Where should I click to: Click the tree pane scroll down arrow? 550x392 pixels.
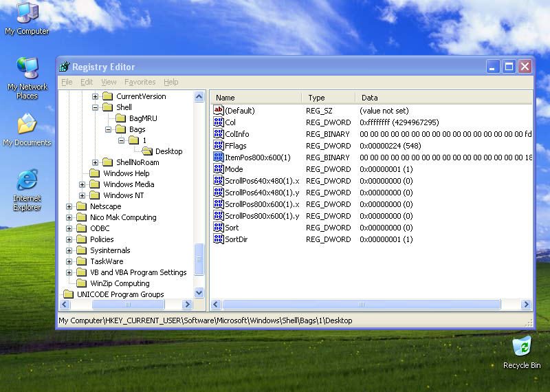[x=199, y=292]
